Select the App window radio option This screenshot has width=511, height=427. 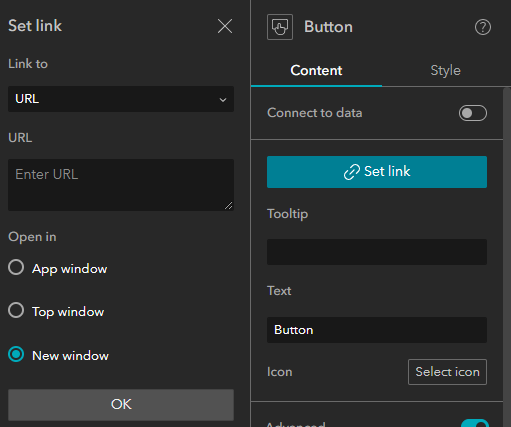point(16,267)
